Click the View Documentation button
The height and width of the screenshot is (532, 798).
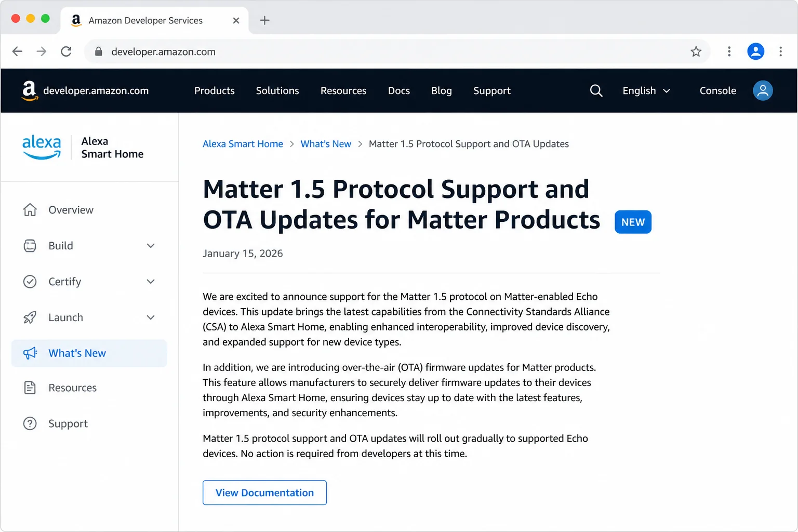[x=264, y=493]
